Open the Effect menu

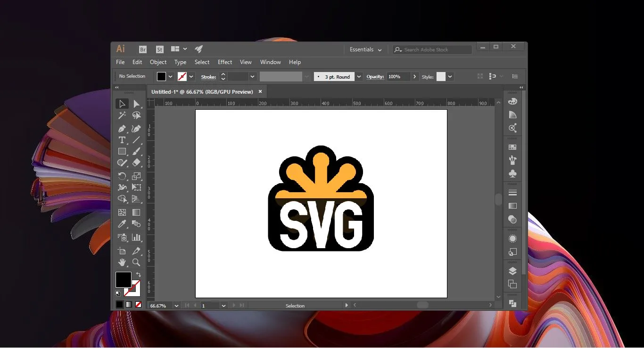coord(225,62)
